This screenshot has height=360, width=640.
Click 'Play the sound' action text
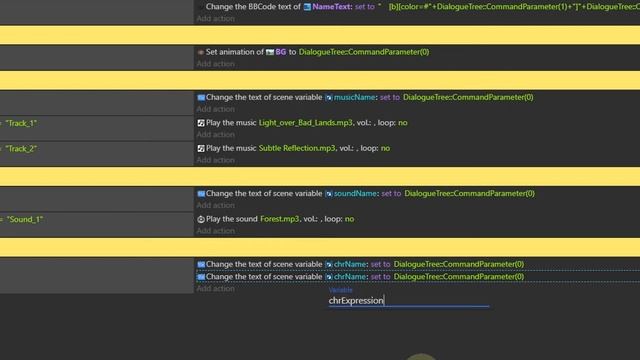click(x=231, y=219)
